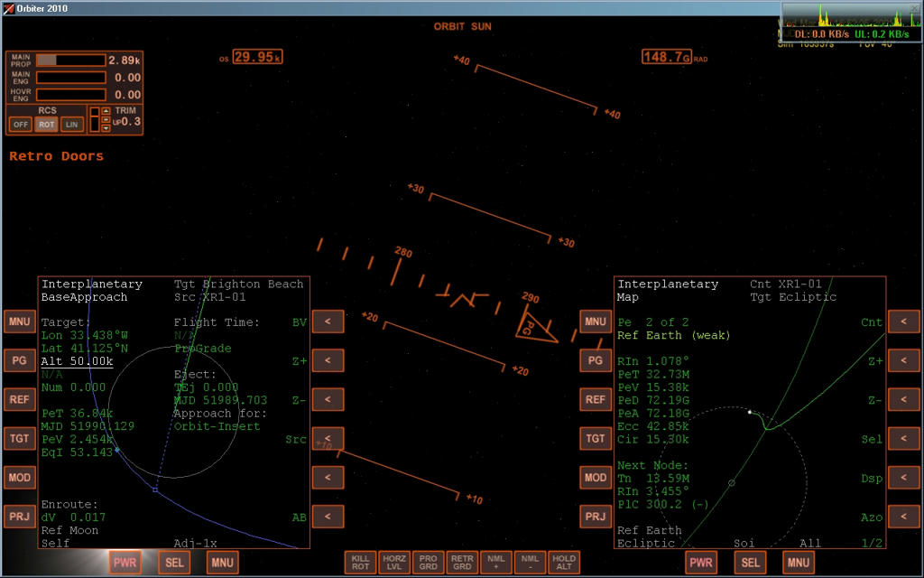Click right MFD PG side button
The image size is (924, 578).
[x=596, y=360]
